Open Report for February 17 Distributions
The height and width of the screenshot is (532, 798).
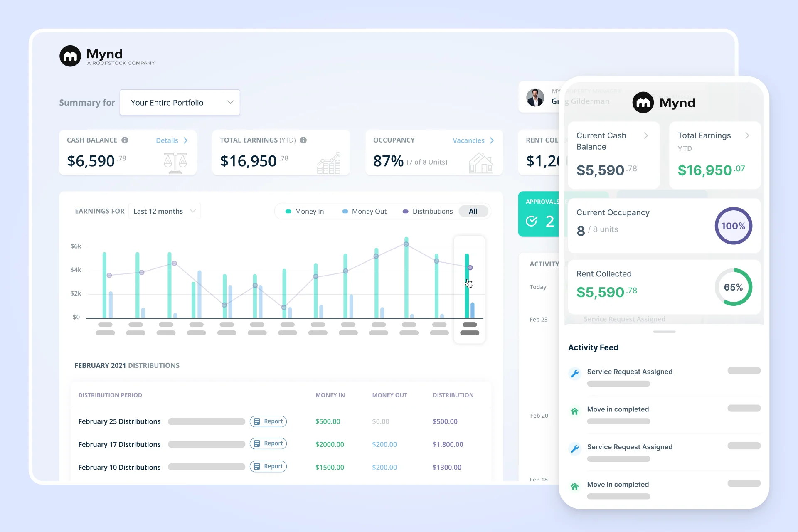(x=268, y=444)
